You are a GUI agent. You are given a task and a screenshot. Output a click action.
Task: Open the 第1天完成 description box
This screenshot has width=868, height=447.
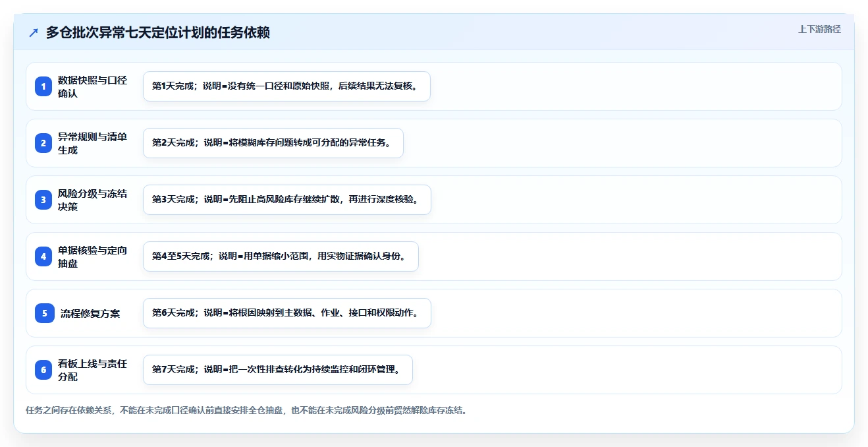click(286, 86)
